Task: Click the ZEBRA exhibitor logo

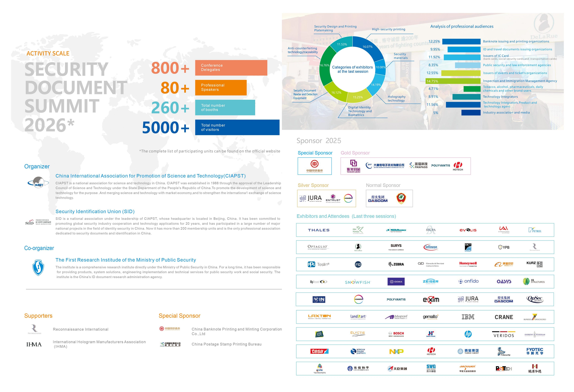Action: (396, 264)
